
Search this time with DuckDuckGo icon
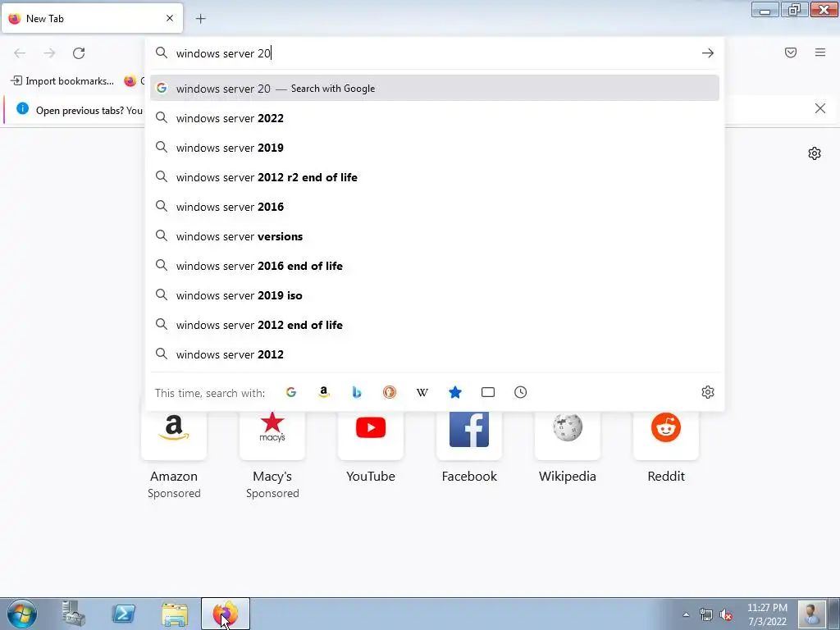(390, 392)
